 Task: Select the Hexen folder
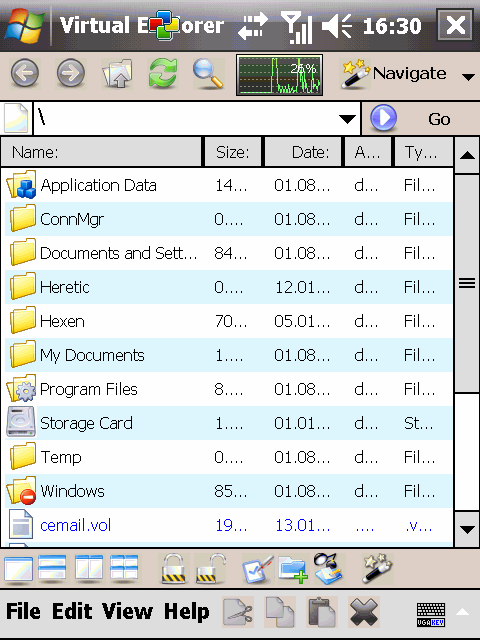pyautogui.click(x=229, y=321)
